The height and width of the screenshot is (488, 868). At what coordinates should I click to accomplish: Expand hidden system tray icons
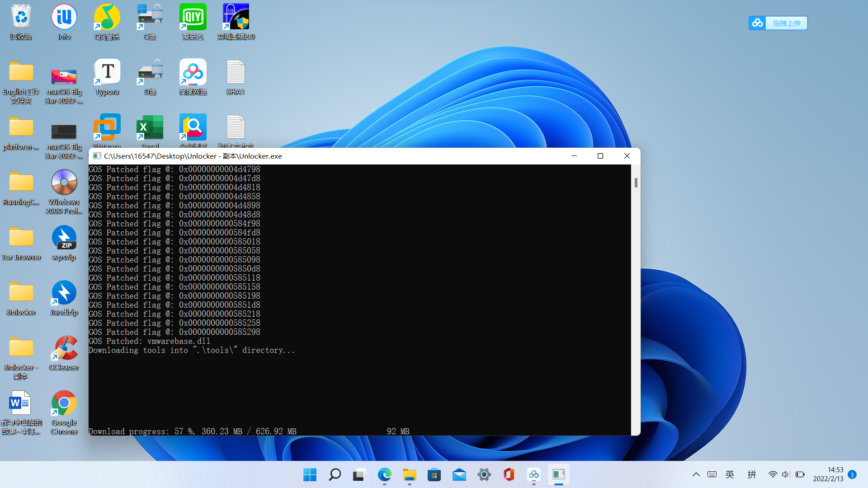(696, 475)
